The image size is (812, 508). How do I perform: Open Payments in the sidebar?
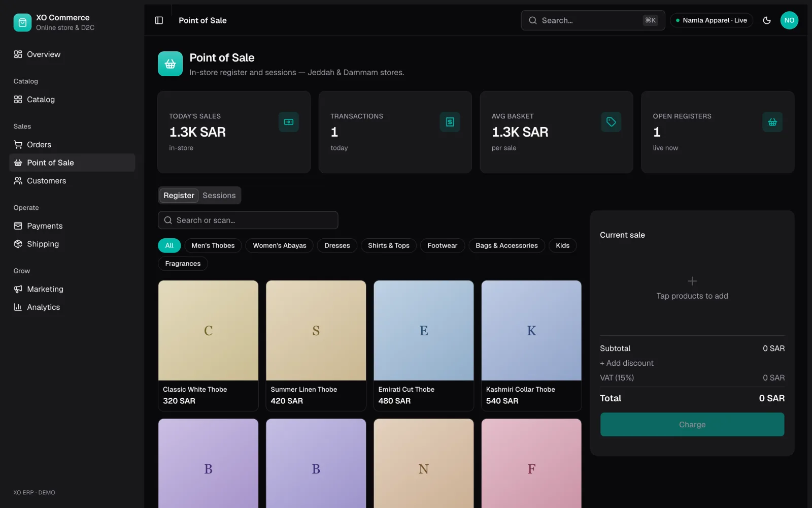72,226
